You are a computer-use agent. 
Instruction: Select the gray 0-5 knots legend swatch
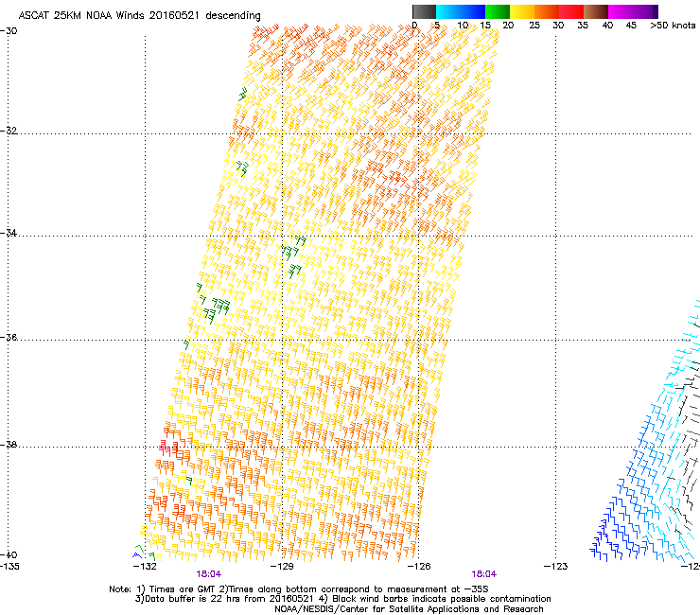424,11
